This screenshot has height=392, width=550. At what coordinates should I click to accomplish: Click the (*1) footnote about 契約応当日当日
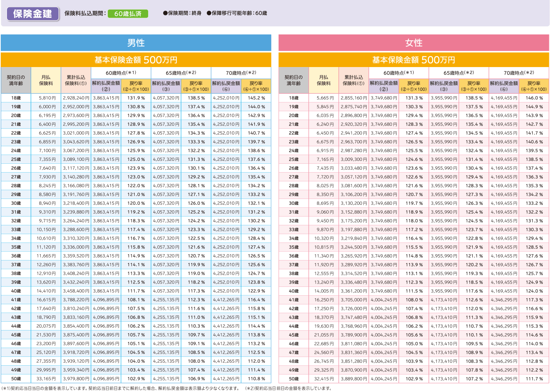pos(120,388)
